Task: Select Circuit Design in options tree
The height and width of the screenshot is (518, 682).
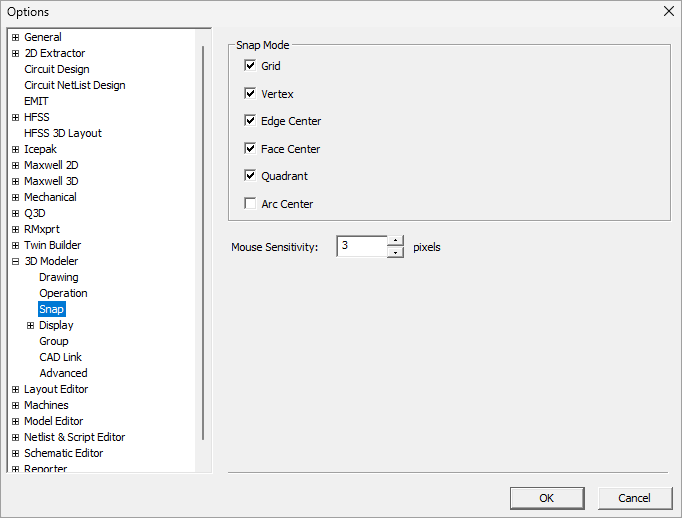Action: pos(57,69)
